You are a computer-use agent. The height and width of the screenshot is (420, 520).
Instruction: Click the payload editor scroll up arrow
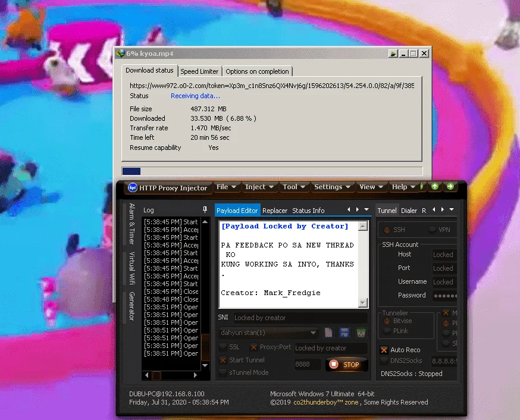363,226
